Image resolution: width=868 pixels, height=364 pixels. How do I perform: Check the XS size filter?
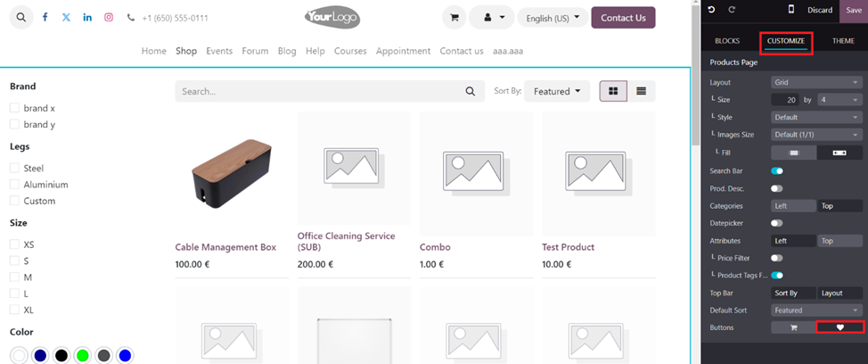[14, 244]
